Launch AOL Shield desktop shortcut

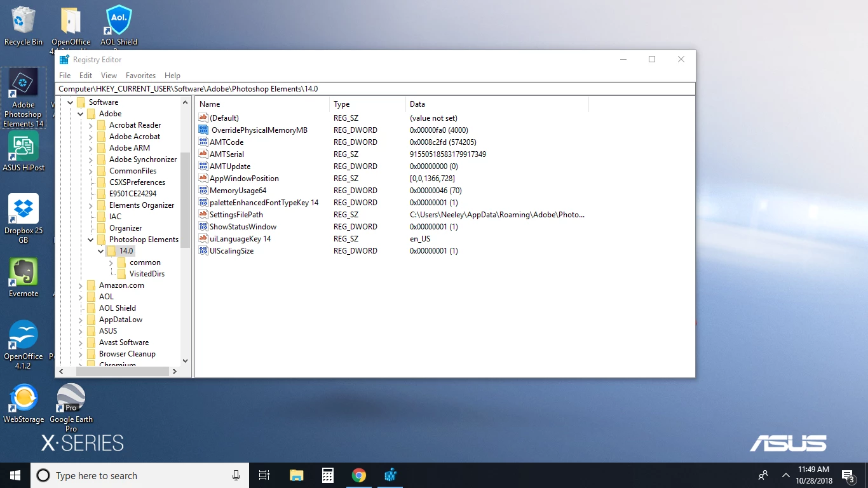pyautogui.click(x=119, y=26)
